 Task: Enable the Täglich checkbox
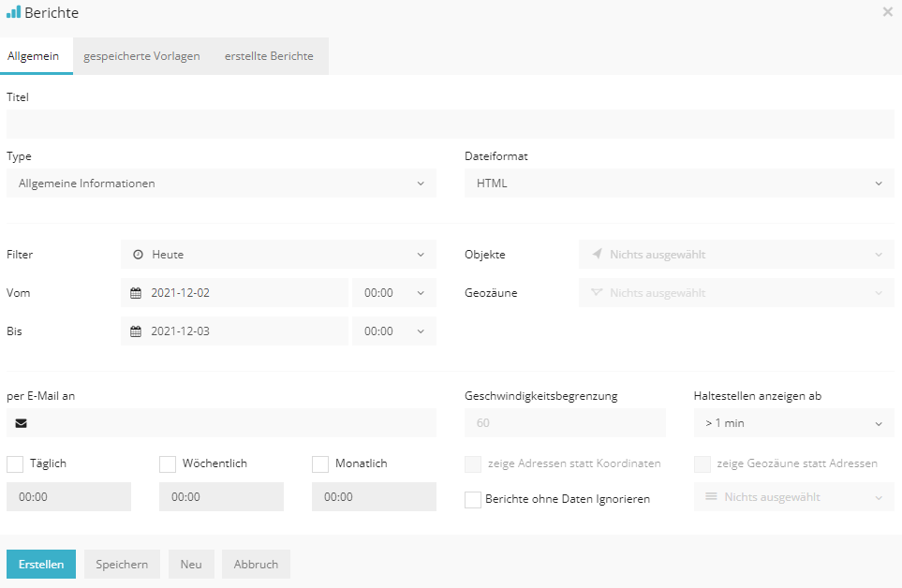(x=15, y=463)
